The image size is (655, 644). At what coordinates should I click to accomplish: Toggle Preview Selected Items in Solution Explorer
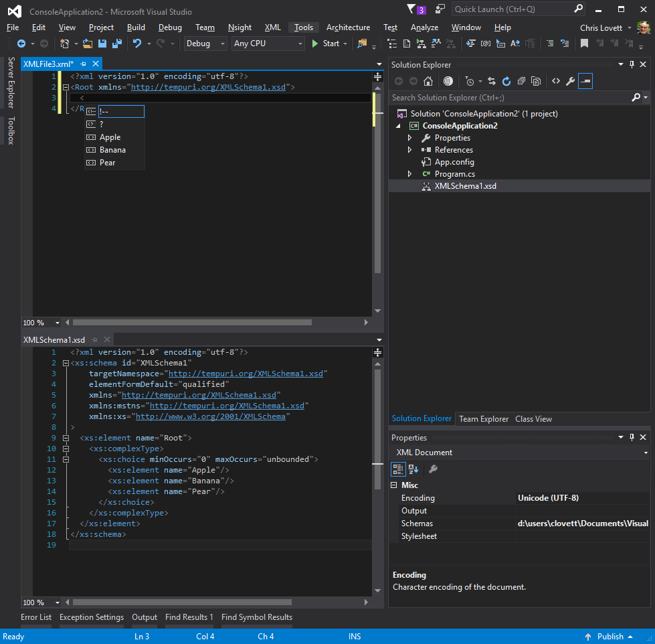click(x=585, y=81)
